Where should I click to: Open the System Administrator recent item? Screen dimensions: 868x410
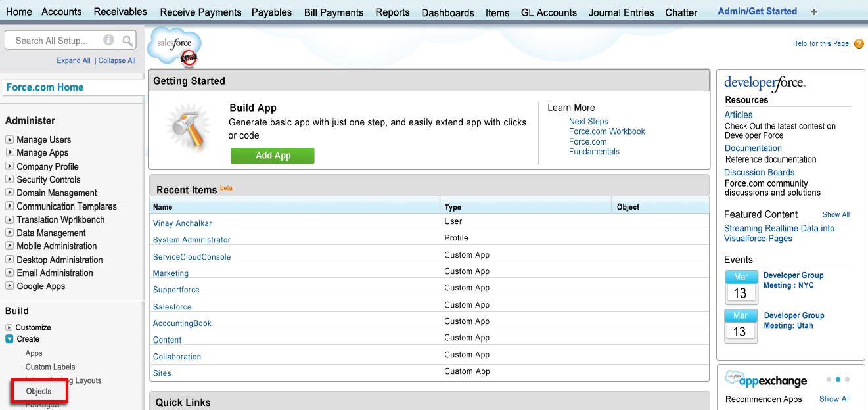(x=191, y=240)
